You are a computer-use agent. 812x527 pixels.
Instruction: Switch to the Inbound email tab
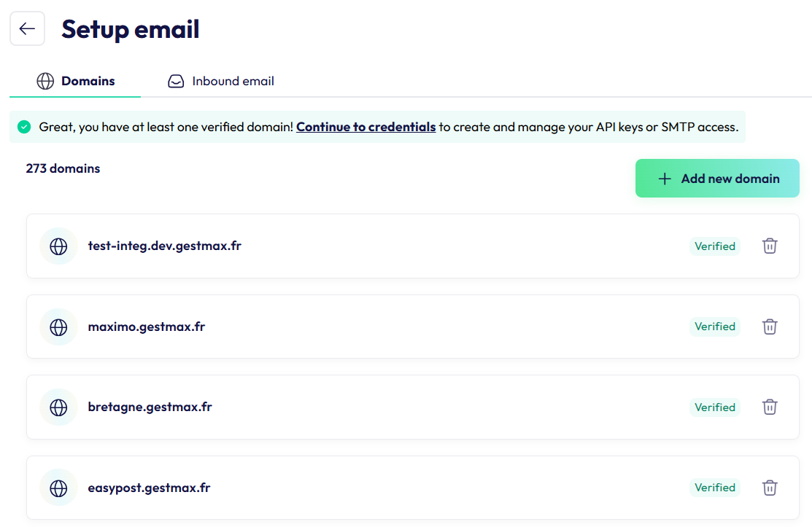221,81
